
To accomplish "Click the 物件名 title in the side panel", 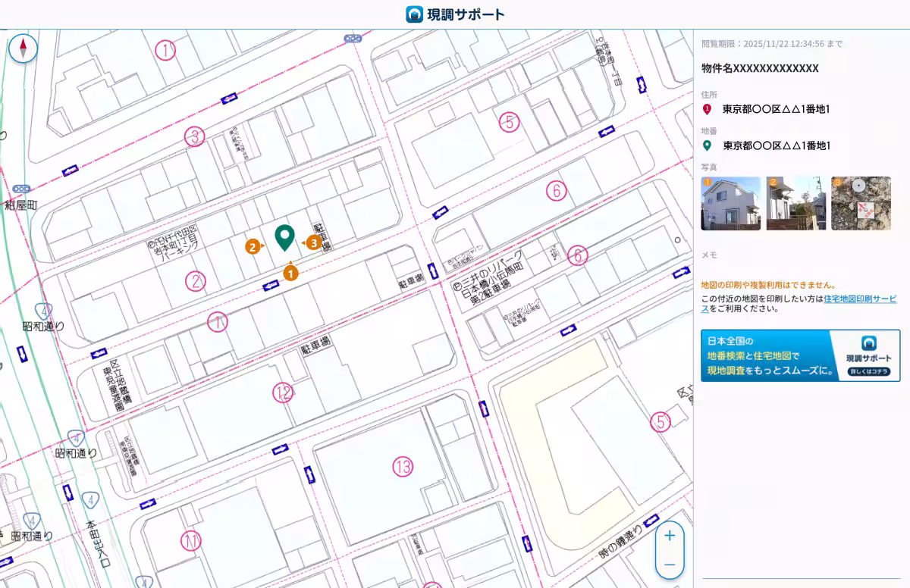I will (x=760, y=68).
